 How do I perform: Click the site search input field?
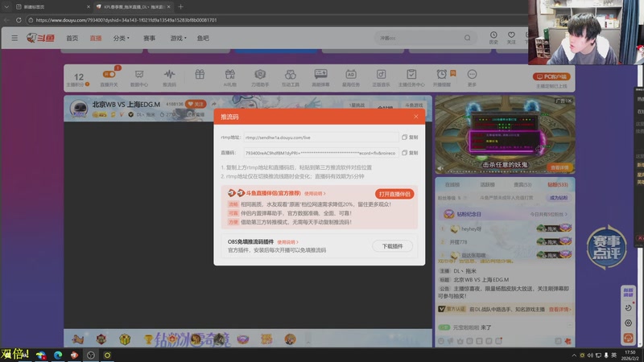[x=419, y=38]
